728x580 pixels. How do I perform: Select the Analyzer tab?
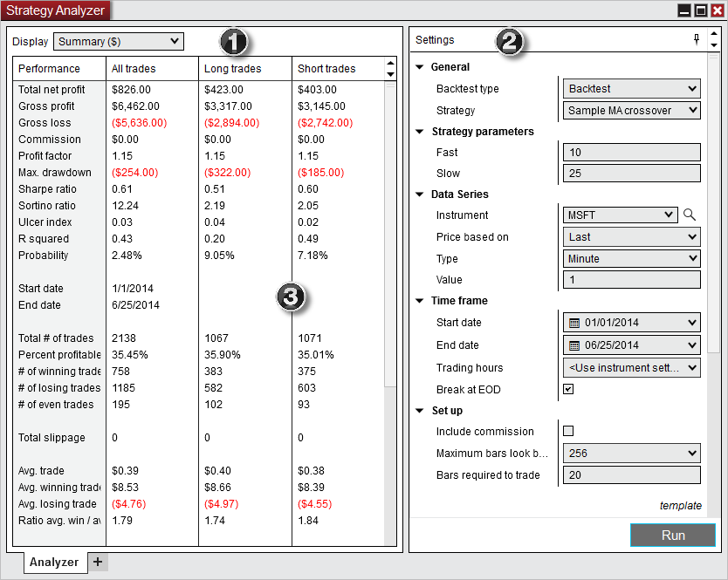click(x=54, y=562)
